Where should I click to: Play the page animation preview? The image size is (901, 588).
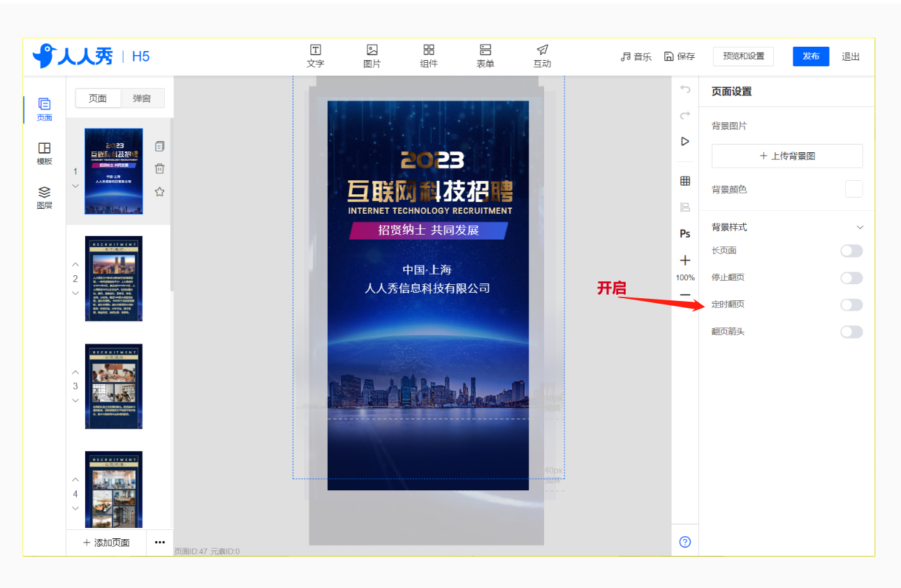pyautogui.click(x=685, y=141)
